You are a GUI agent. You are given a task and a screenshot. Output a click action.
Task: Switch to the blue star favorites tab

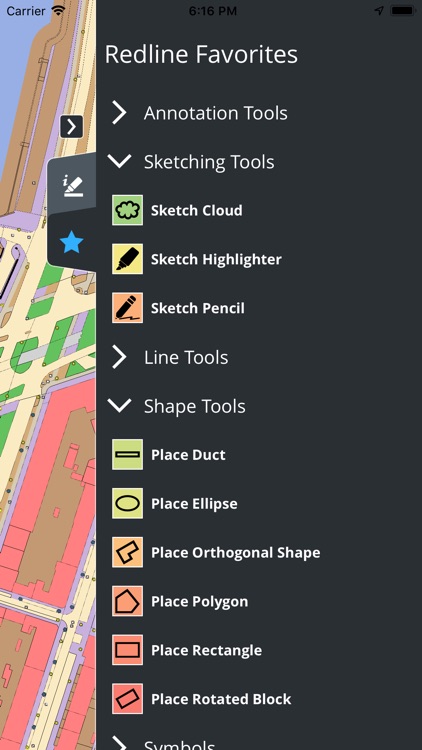click(72, 243)
